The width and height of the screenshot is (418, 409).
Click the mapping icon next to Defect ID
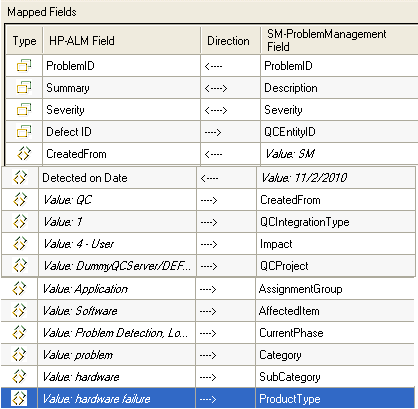24,131
